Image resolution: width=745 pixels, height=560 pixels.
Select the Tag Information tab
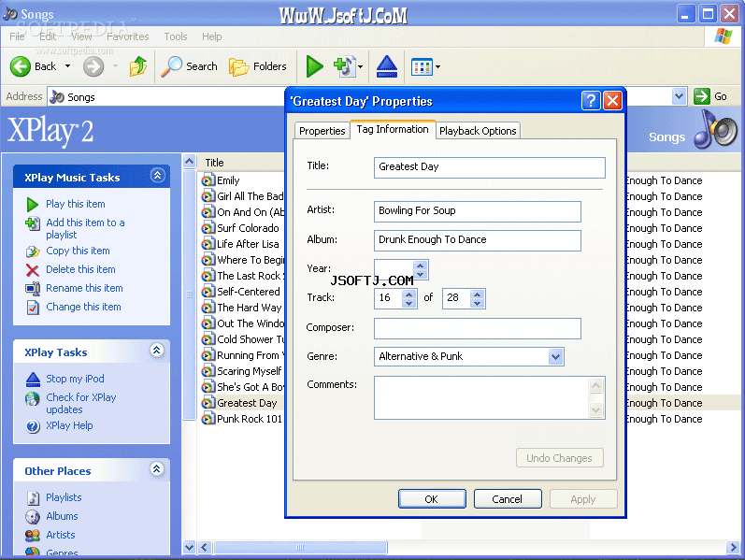click(393, 129)
